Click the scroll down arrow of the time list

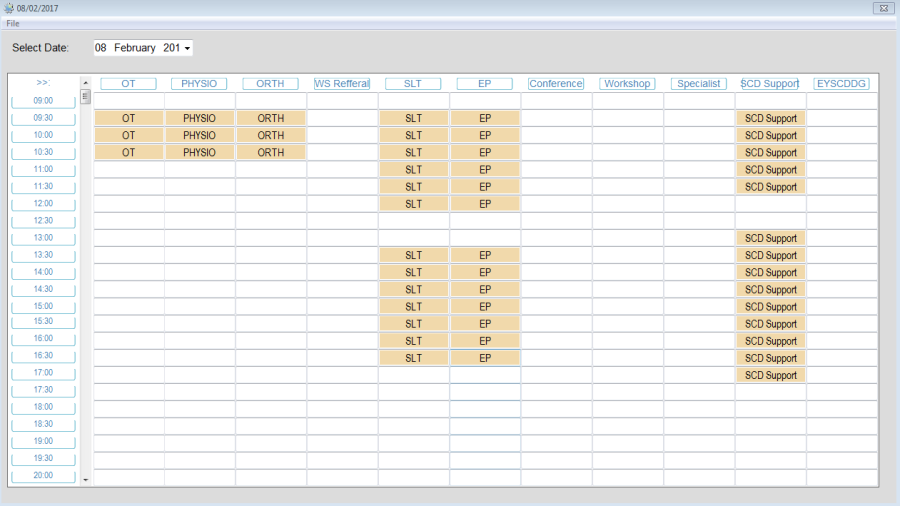[85, 479]
